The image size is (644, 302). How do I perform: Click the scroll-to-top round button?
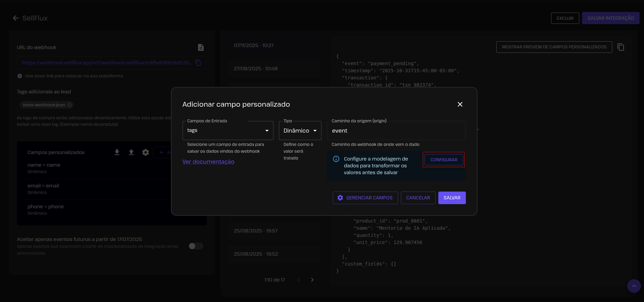pos(634,286)
